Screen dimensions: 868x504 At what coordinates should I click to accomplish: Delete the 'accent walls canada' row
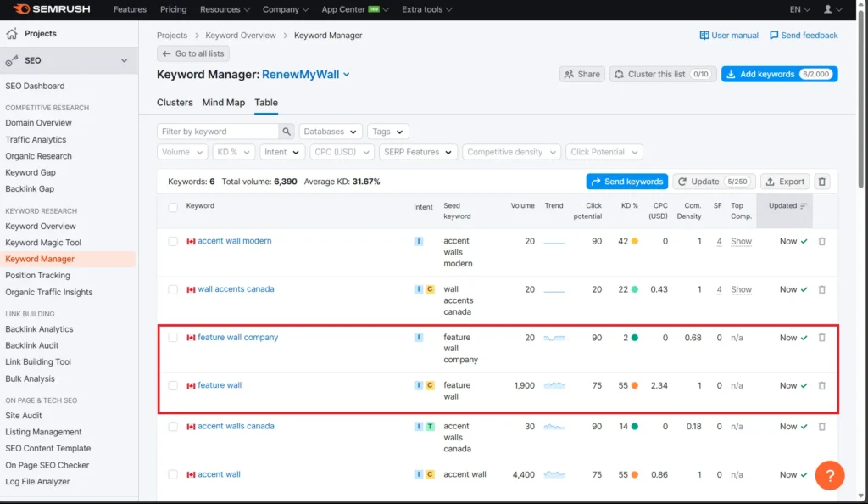point(822,427)
